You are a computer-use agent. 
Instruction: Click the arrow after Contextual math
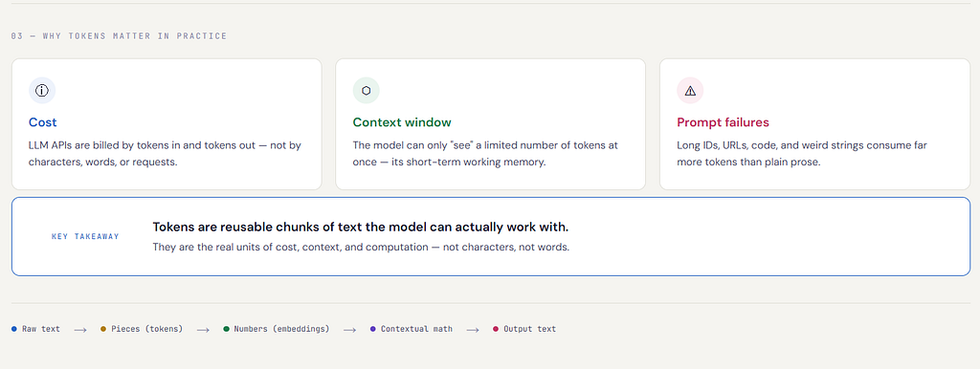[473, 329]
